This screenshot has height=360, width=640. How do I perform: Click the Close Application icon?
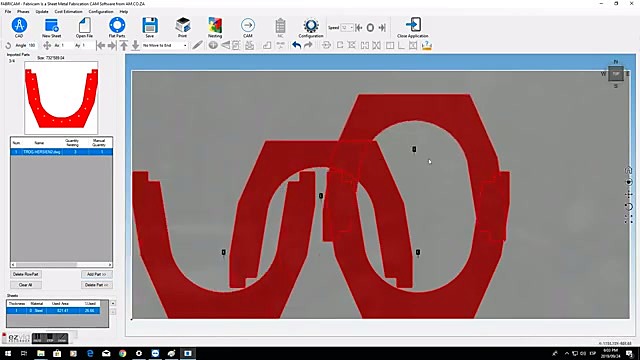point(413,24)
